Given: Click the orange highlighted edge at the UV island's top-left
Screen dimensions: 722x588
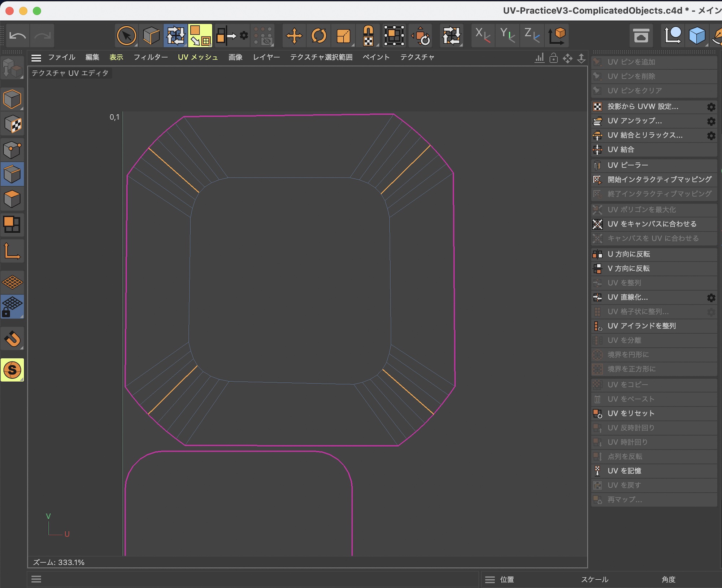Looking at the screenshot, I should point(174,170).
